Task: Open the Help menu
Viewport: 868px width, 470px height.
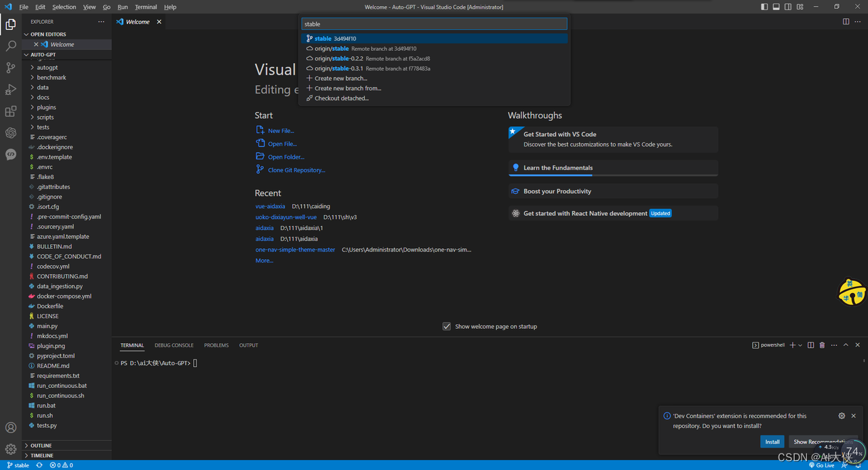Action: (x=170, y=7)
